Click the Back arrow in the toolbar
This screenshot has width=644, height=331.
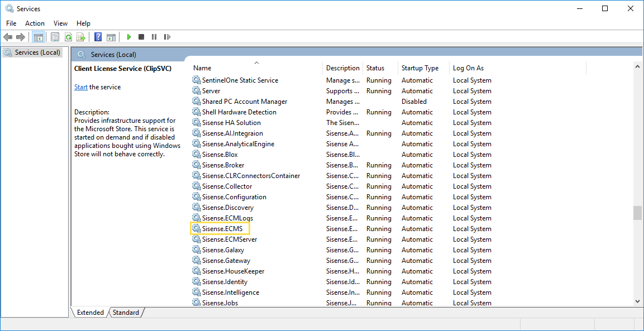pos(7,37)
